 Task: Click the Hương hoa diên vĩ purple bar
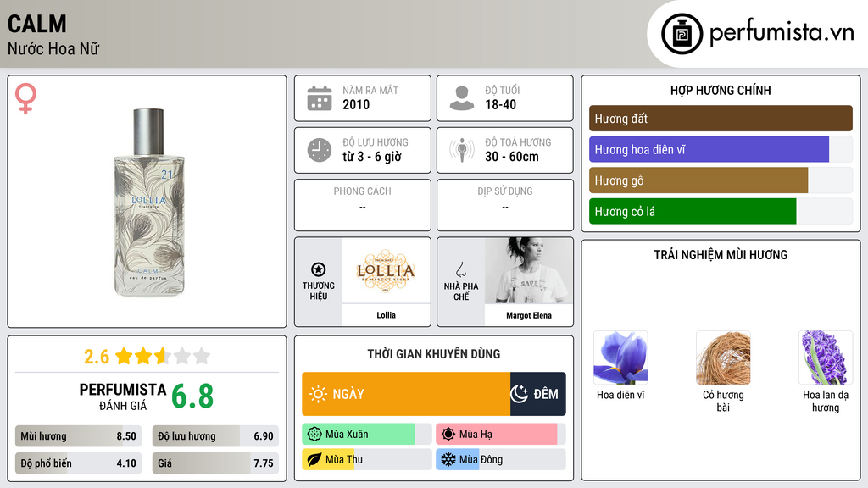pos(709,149)
